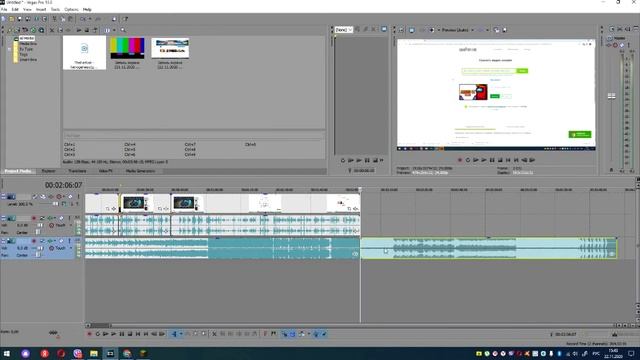Select the Smart Bins tree item
The height and width of the screenshot is (360, 640).
coord(28,60)
